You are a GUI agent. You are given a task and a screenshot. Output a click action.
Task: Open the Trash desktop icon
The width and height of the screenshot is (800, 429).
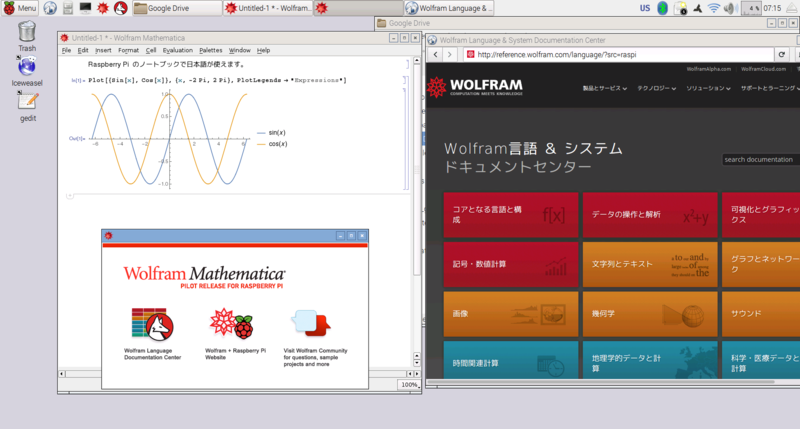tap(27, 36)
